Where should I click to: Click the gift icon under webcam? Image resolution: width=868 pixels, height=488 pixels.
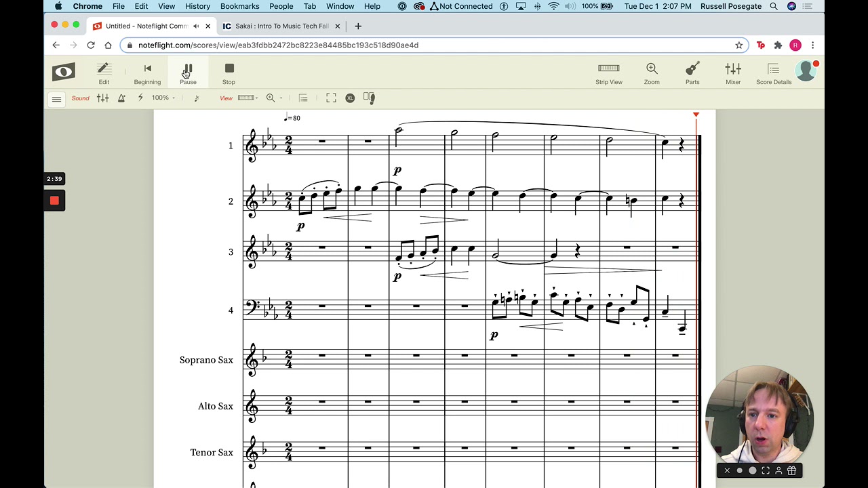tap(791, 470)
